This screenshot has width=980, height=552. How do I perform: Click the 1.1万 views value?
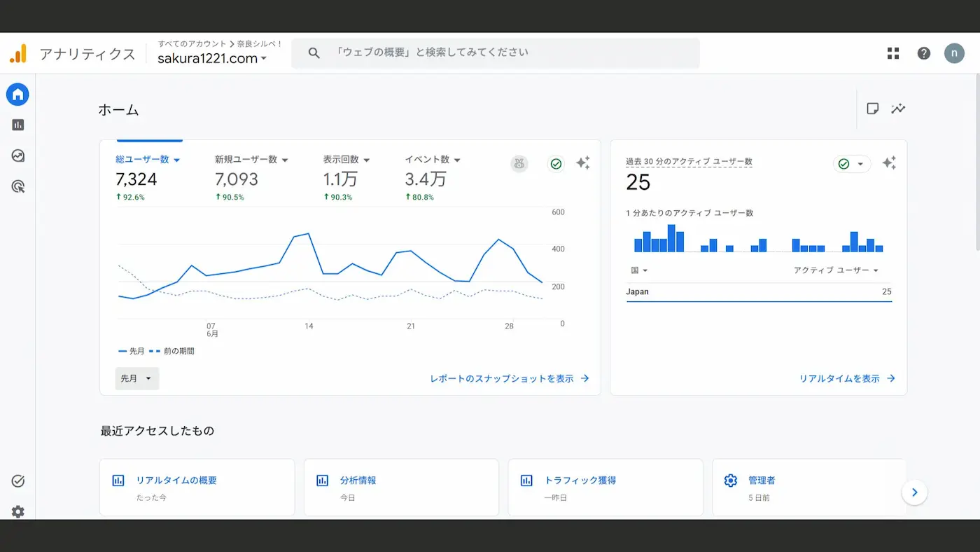coord(340,179)
